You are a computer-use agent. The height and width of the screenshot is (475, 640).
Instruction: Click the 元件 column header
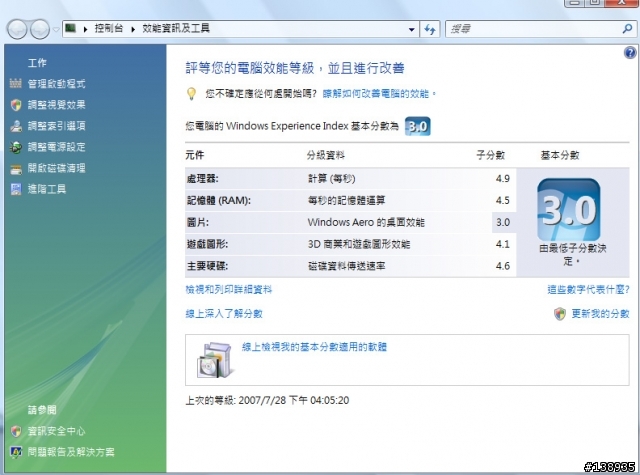coord(195,155)
